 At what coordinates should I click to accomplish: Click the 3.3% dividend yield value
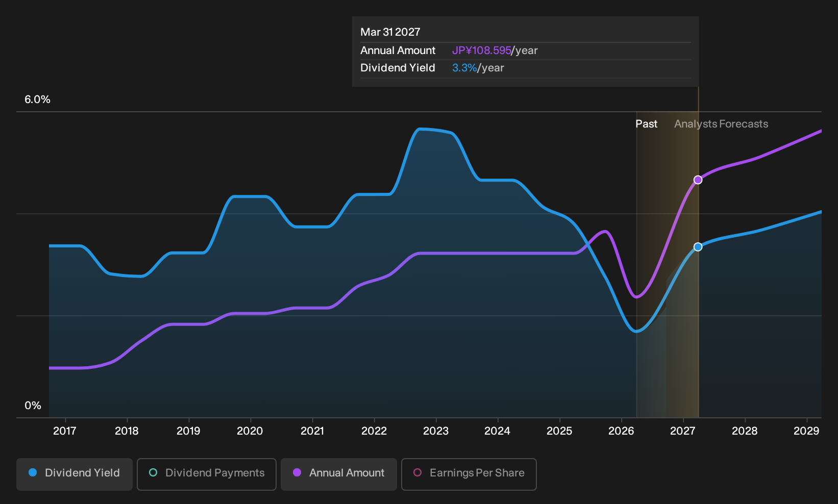click(464, 68)
